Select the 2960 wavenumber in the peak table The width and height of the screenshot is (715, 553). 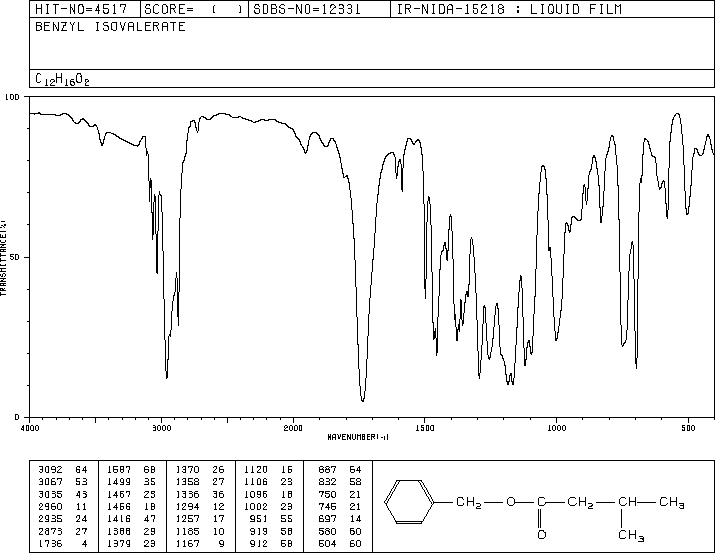click(51, 506)
